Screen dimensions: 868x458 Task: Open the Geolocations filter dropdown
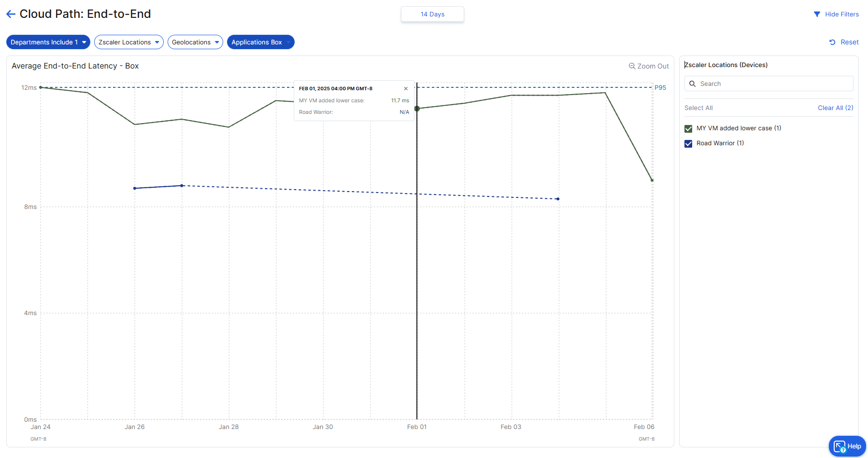(x=195, y=42)
